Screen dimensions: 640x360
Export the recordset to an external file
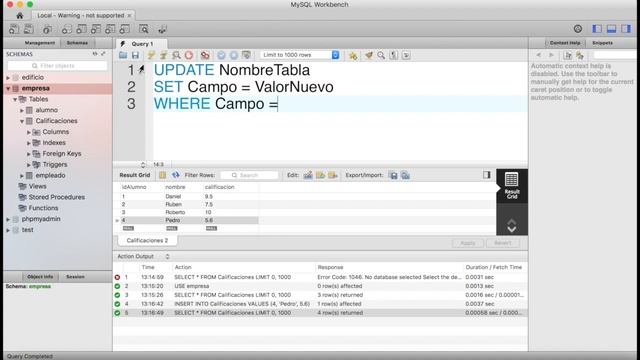pos(393,175)
